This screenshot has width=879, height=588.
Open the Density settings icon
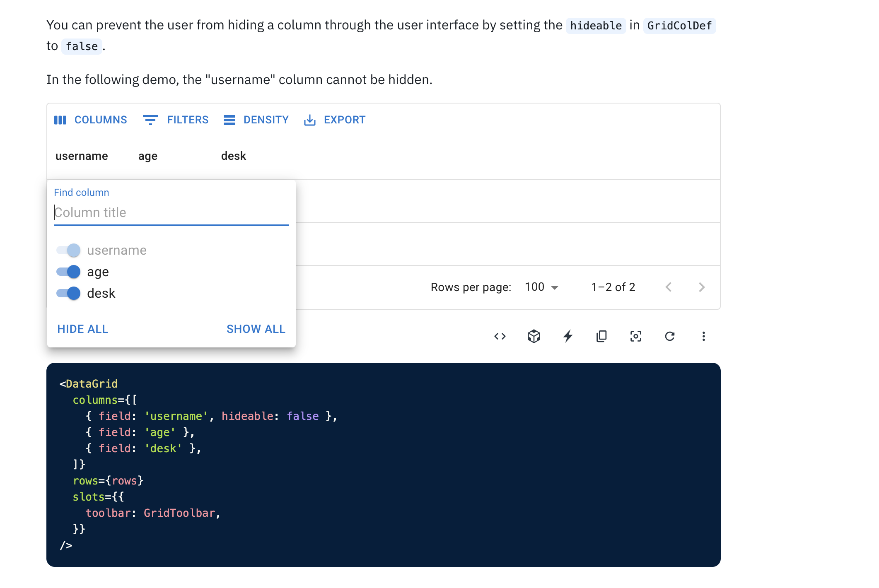tap(229, 120)
